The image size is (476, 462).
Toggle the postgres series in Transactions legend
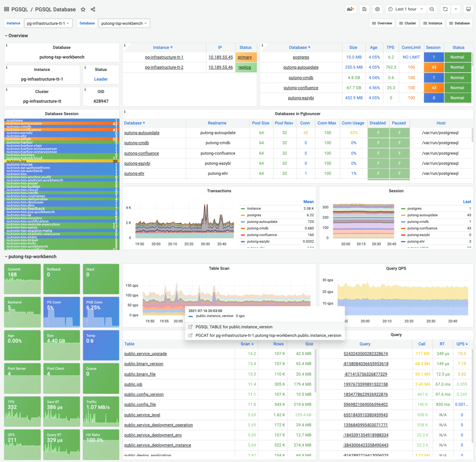(254, 215)
